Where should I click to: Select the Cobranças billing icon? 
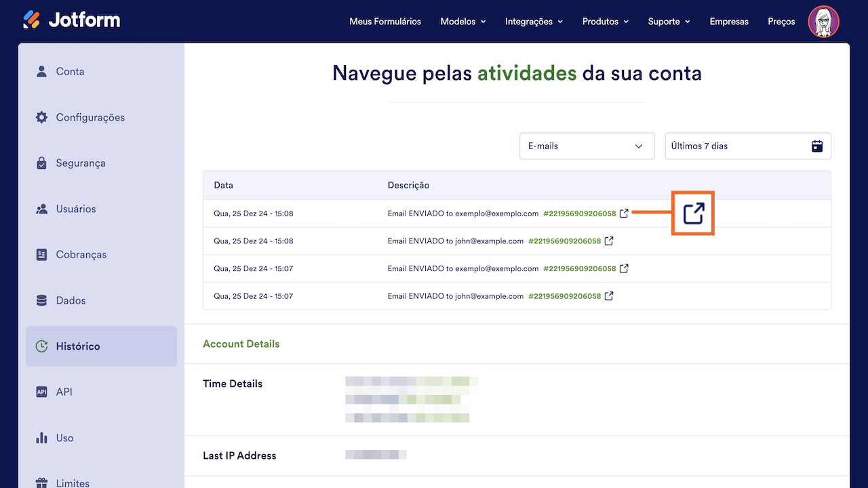[41, 254]
